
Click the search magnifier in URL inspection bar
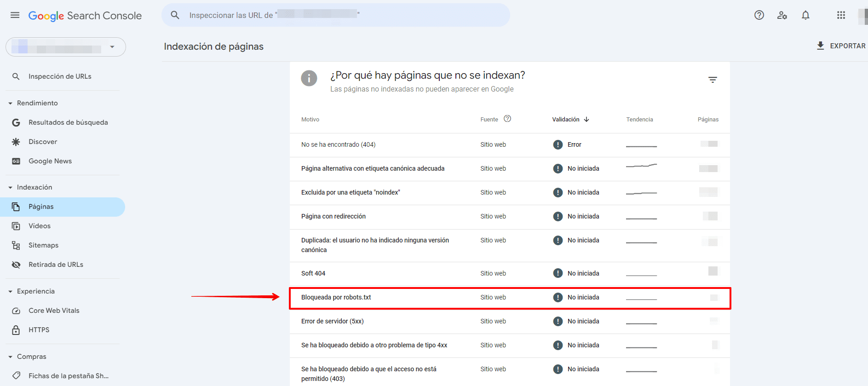[175, 15]
